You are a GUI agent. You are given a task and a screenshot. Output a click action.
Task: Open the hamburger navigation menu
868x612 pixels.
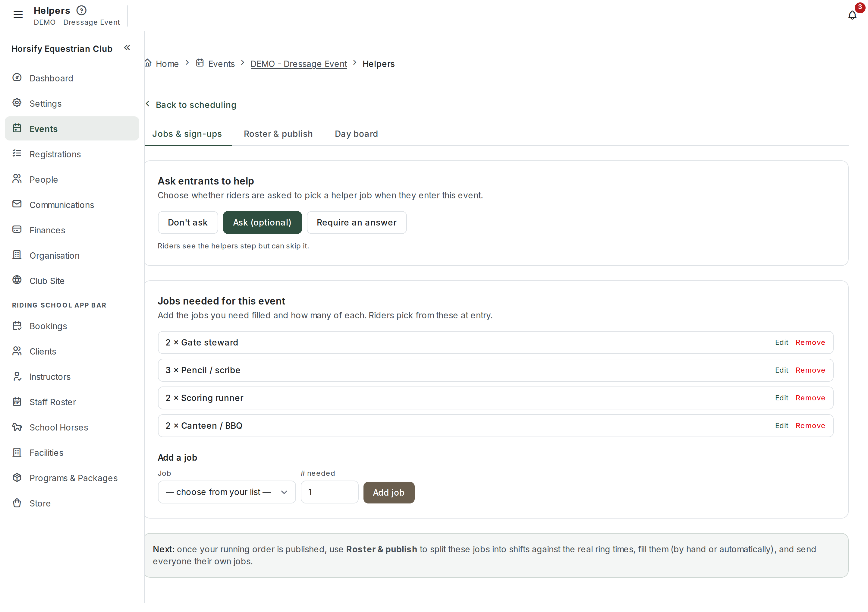coord(18,14)
